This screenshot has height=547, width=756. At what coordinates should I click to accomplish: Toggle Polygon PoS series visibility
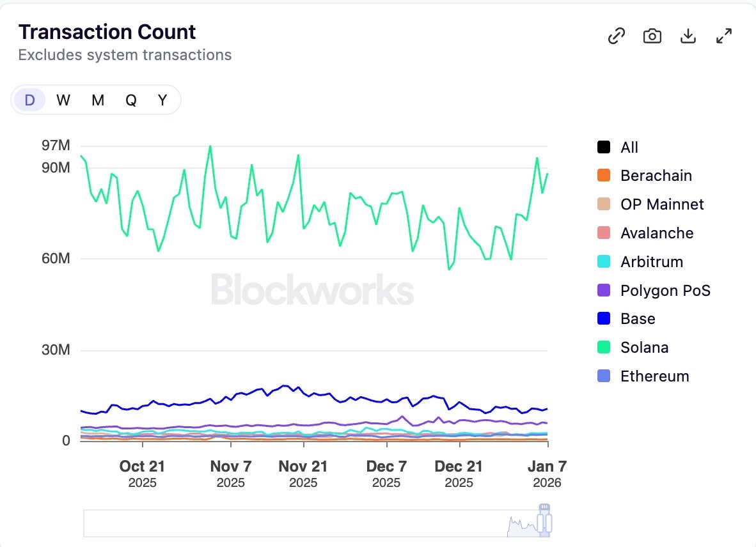click(x=665, y=291)
